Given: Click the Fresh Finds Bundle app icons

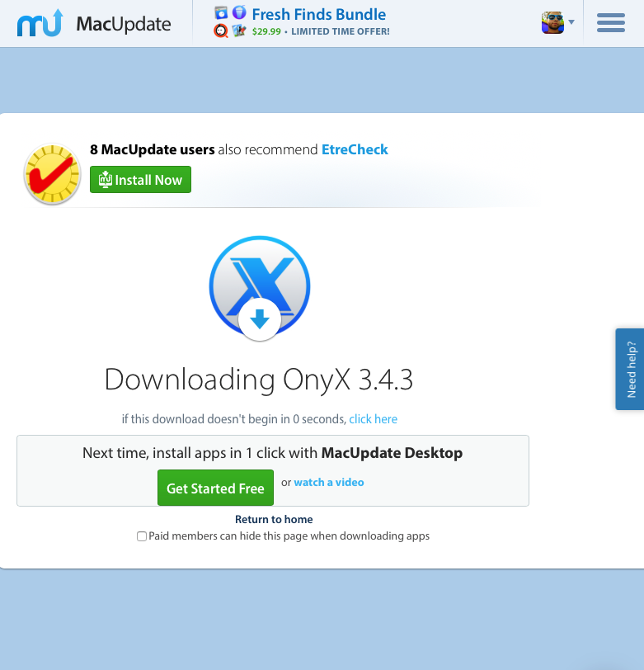Looking at the screenshot, I should click(x=230, y=21).
